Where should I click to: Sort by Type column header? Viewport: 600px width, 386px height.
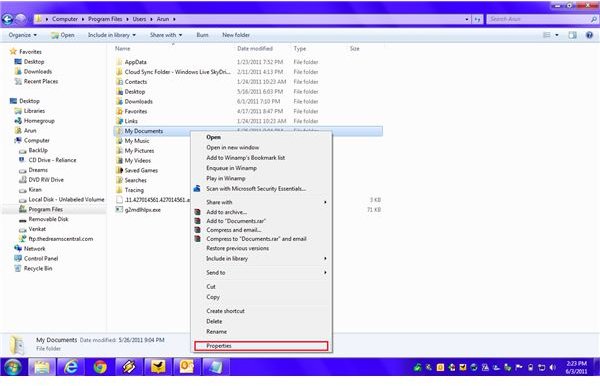pyautogui.click(x=300, y=49)
